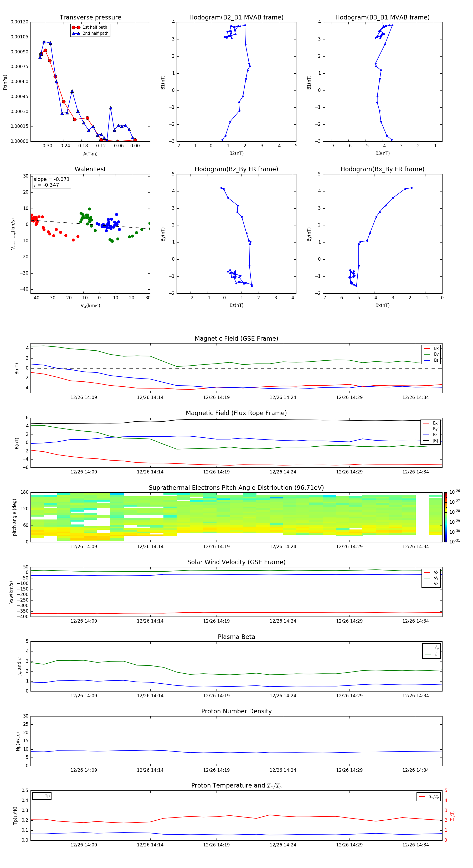Click the 'Proton Temperature and Te/Tp' title
473x868 pixels.
236,785
